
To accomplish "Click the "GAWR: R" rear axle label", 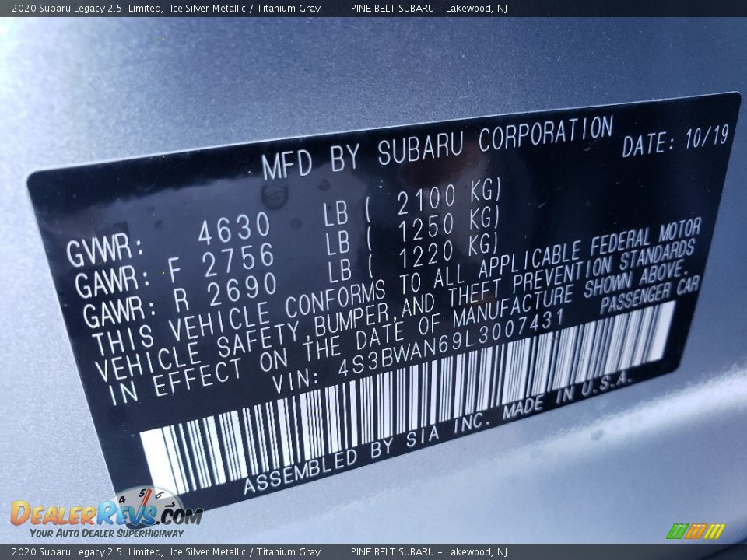I will point(135,309).
